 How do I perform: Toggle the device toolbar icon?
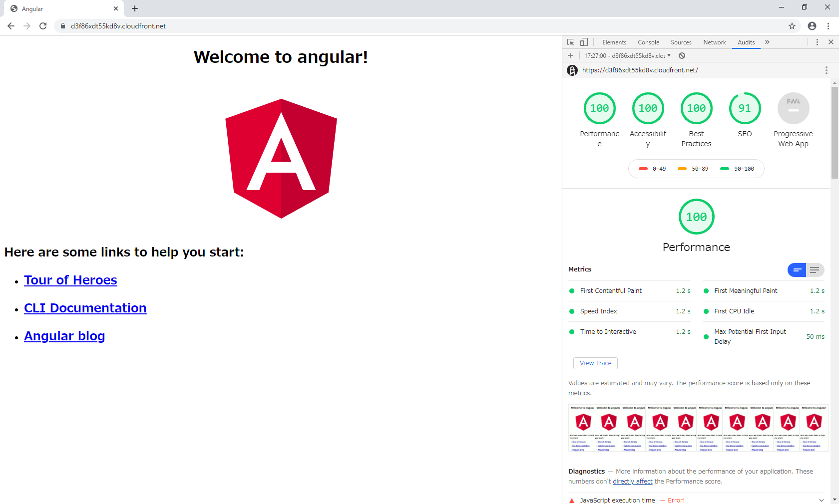point(584,42)
